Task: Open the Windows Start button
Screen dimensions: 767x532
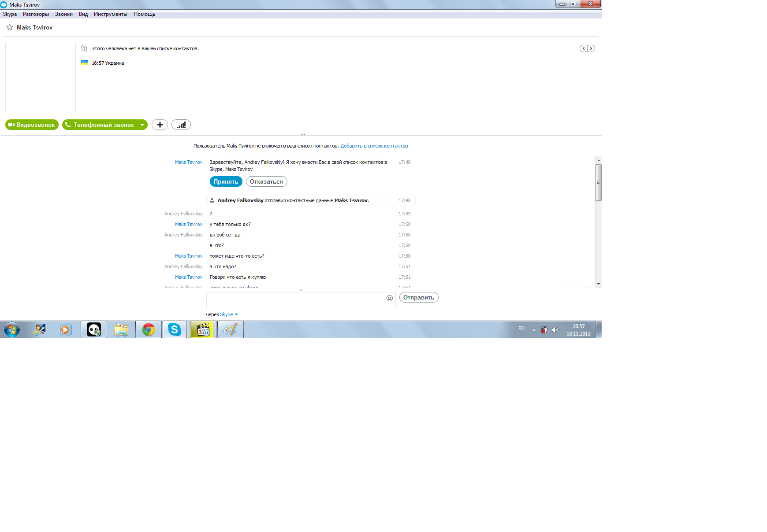Action: tap(12, 329)
